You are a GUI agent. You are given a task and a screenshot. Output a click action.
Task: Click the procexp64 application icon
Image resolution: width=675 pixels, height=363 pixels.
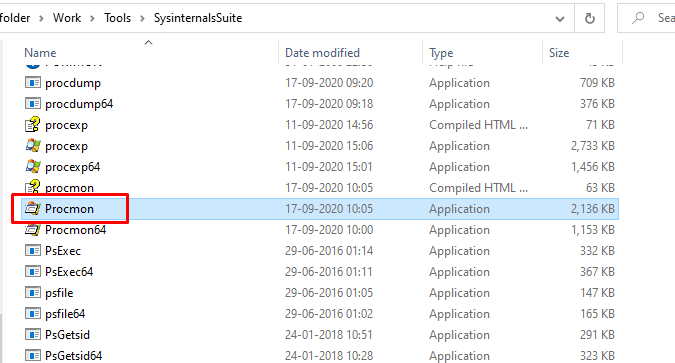[x=33, y=167]
